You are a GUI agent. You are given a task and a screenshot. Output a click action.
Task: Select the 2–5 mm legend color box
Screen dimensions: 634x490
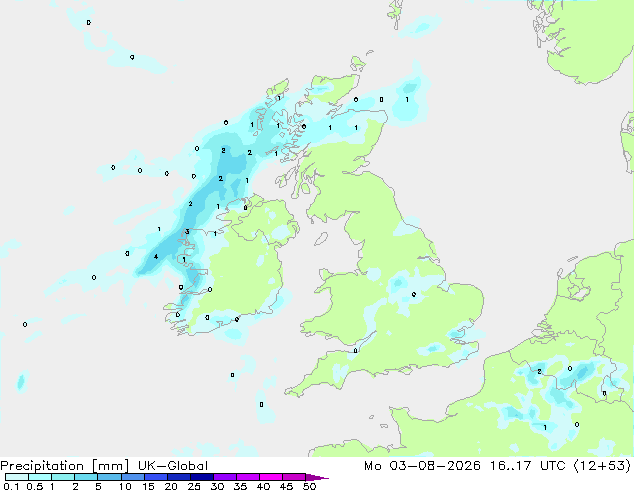[87, 477]
